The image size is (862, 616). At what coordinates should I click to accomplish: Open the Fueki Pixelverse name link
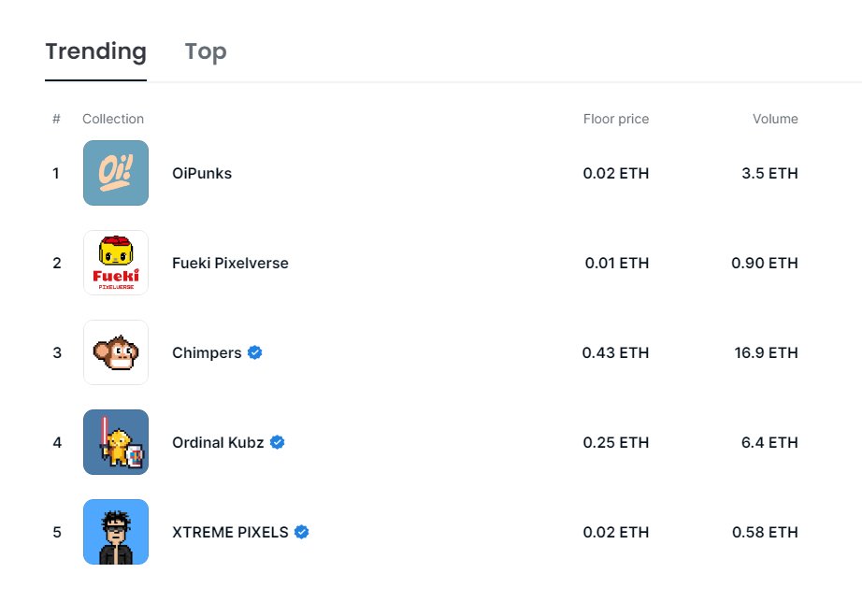[x=230, y=263]
